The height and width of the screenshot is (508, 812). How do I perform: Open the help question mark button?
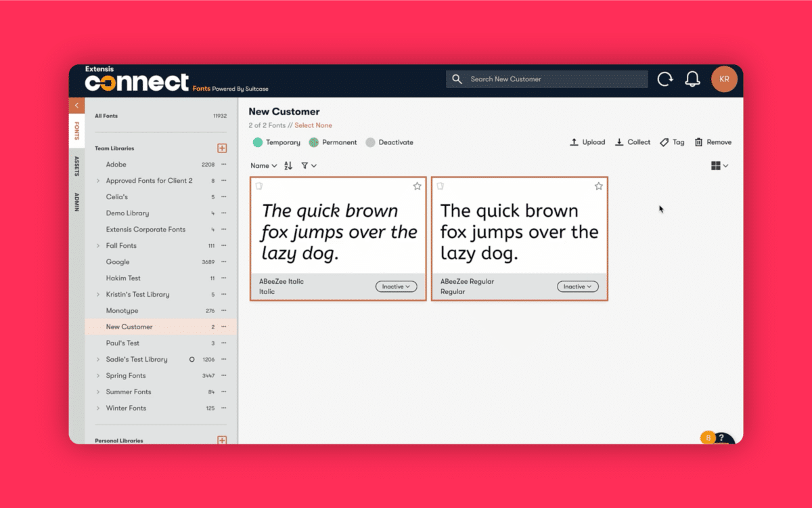[x=722, y=438]
